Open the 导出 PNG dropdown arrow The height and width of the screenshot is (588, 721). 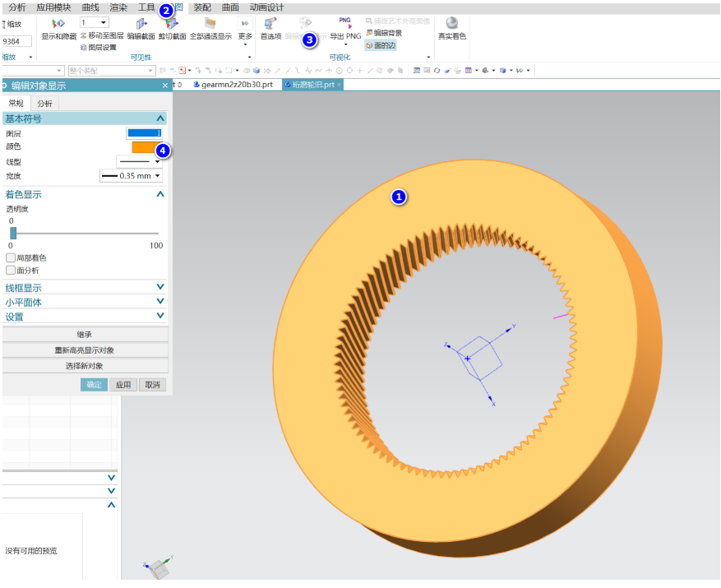pos(345,44)
